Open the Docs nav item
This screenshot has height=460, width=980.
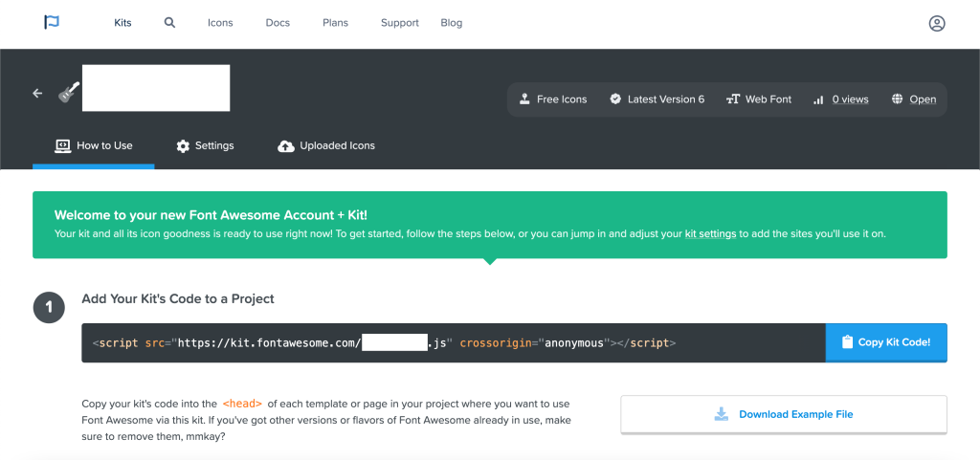pos(278,23)
